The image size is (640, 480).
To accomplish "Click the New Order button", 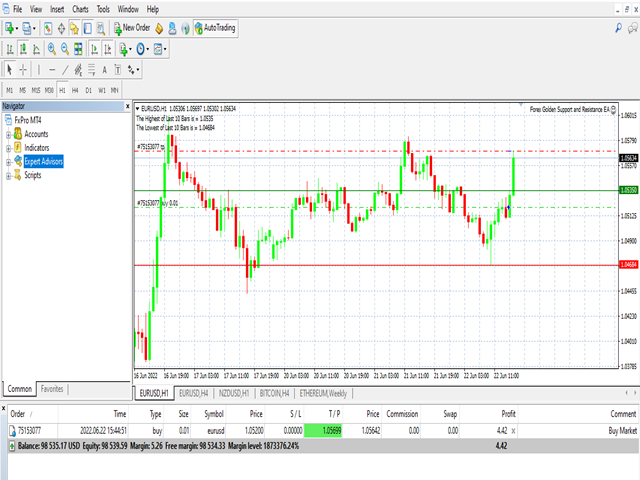I will [132, 28].
